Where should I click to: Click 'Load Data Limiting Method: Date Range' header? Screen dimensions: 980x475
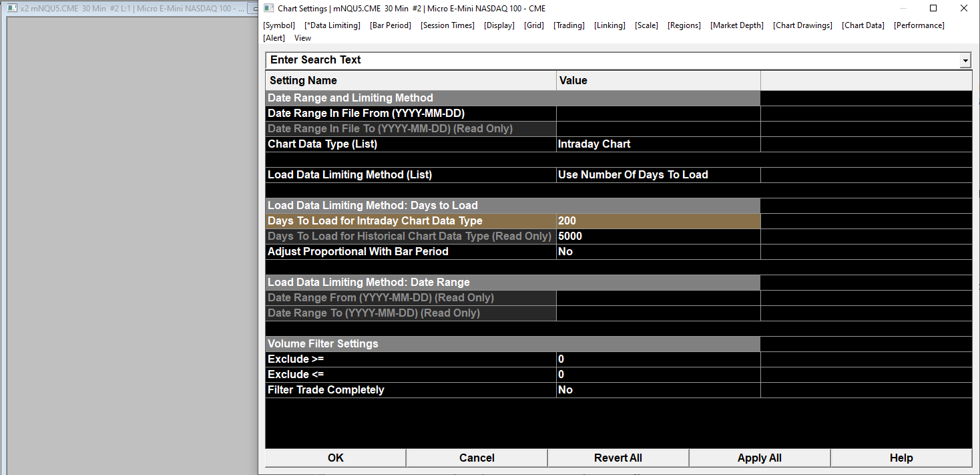click(x=513, y=283)
